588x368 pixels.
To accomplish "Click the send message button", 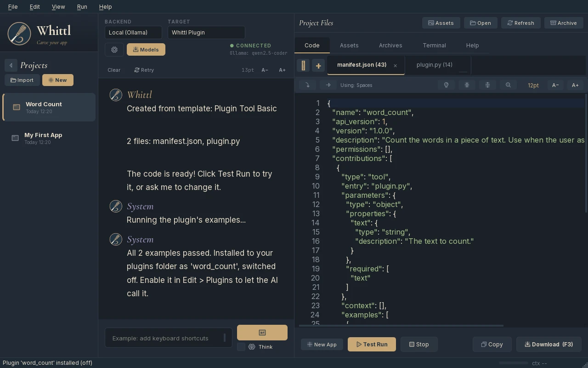I will click(x=262, y=333).
